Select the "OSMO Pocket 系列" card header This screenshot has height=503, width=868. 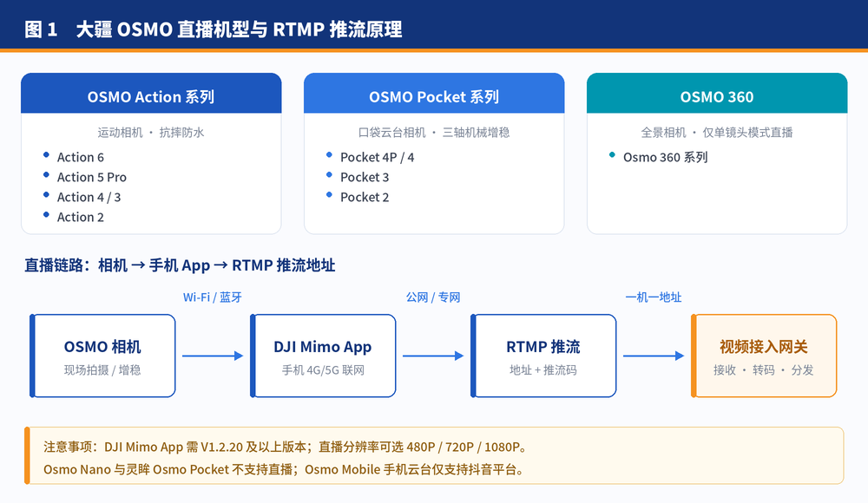coord(434,94)
